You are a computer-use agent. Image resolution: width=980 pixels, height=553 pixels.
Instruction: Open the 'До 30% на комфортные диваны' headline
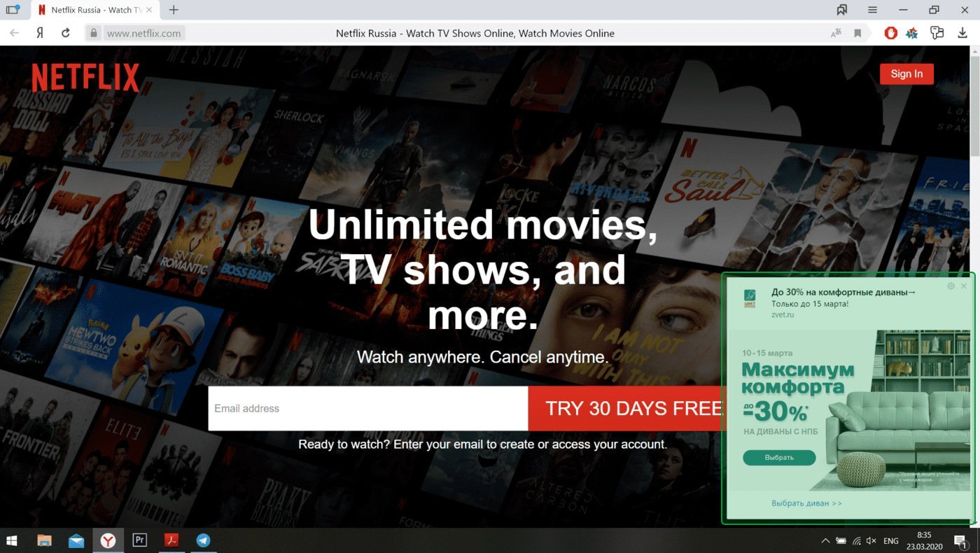point(843,292)
